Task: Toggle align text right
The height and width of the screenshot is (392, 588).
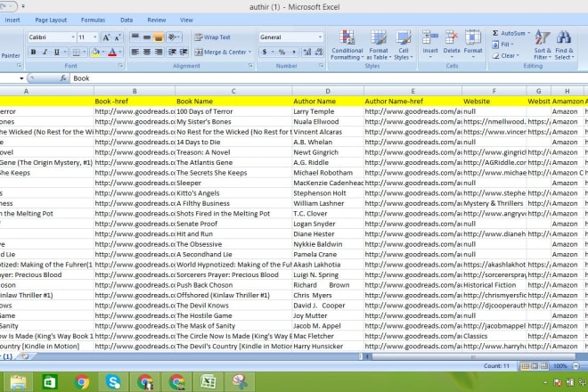Action: click(x=159, y=53)
